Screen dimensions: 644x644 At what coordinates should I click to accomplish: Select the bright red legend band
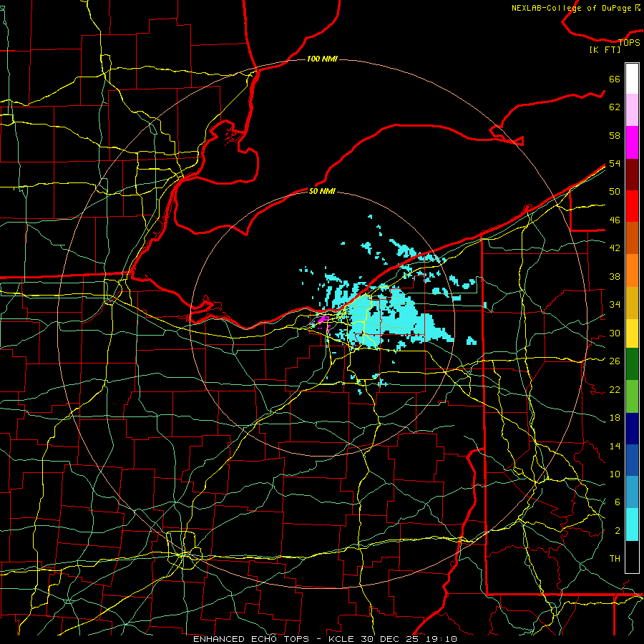pos(632,206)
